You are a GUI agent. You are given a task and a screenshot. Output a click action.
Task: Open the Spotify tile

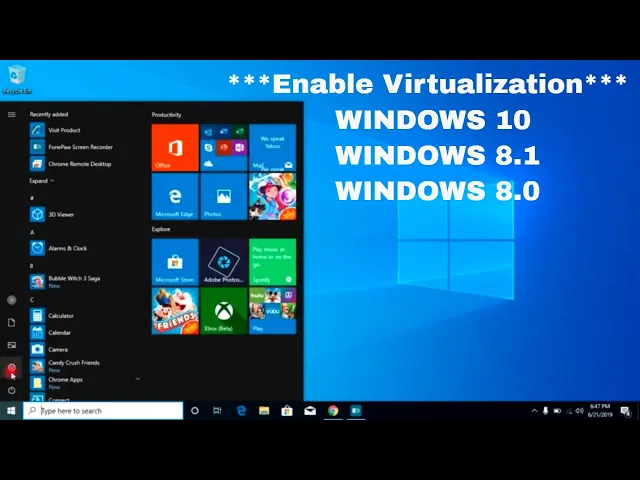pyautogui.click(x=273, y=262)
